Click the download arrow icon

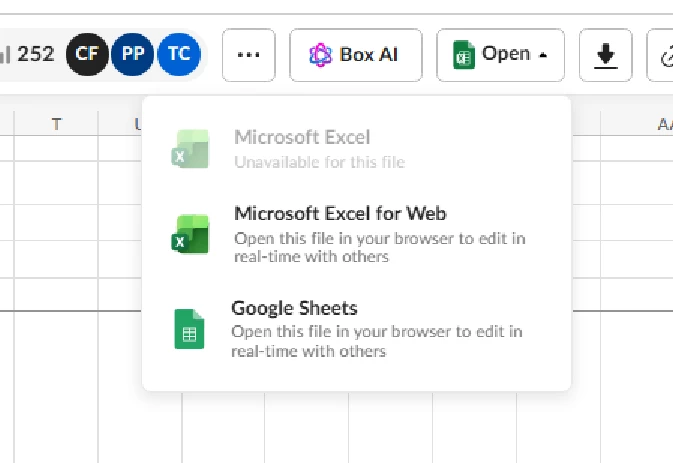point(606,55)
